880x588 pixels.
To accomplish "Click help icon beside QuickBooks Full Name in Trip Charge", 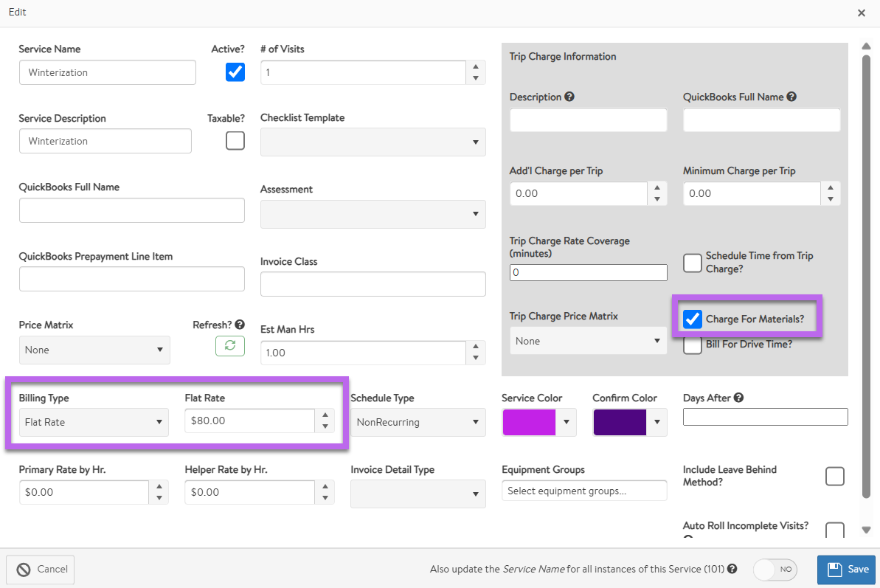I will [x=791, y=97].
